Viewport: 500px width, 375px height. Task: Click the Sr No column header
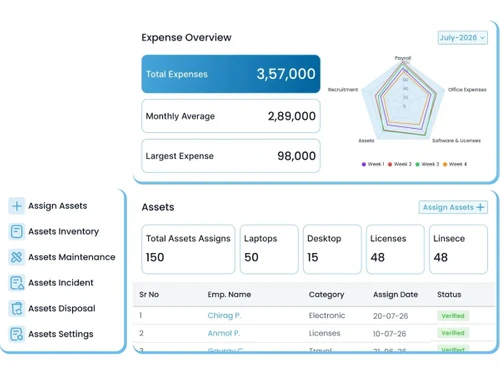tap(149, 295)
